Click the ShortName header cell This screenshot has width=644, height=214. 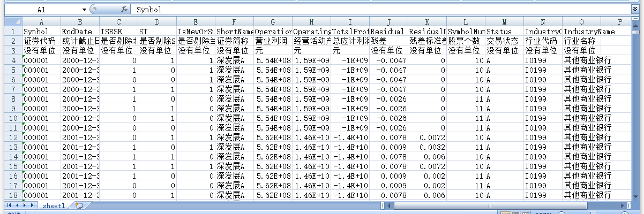point(235,32)
